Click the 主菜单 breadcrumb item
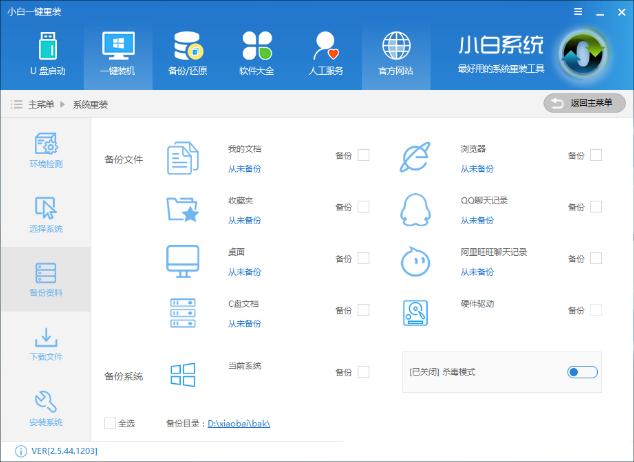The height and width of the screenshot is (462, 634). (x=41, y=104)
